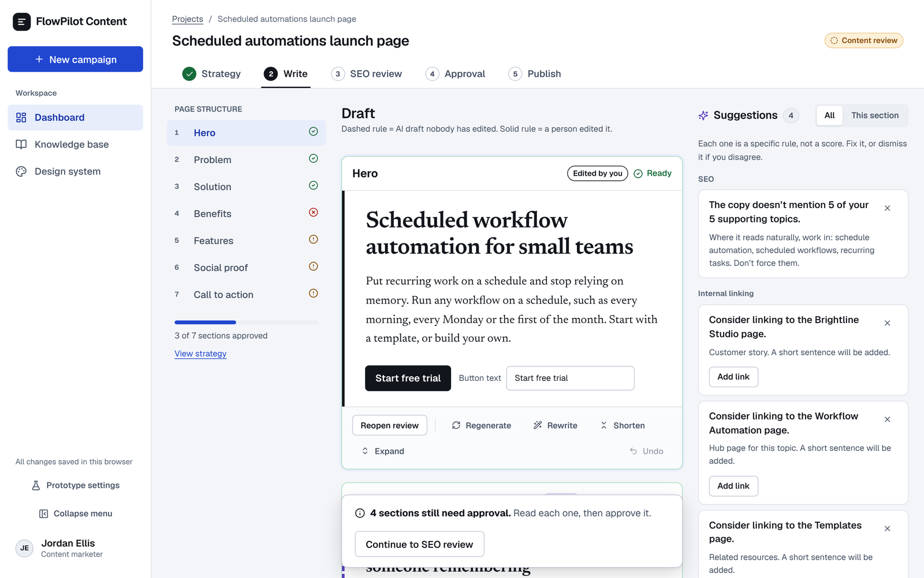Click the Button text input field

pyautogui.click(x=570, y=378)
